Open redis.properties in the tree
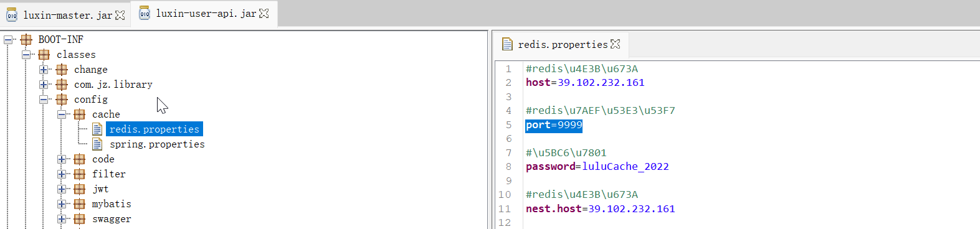The image size is (980, 229). pyautogui.click(x=155, y=129)
